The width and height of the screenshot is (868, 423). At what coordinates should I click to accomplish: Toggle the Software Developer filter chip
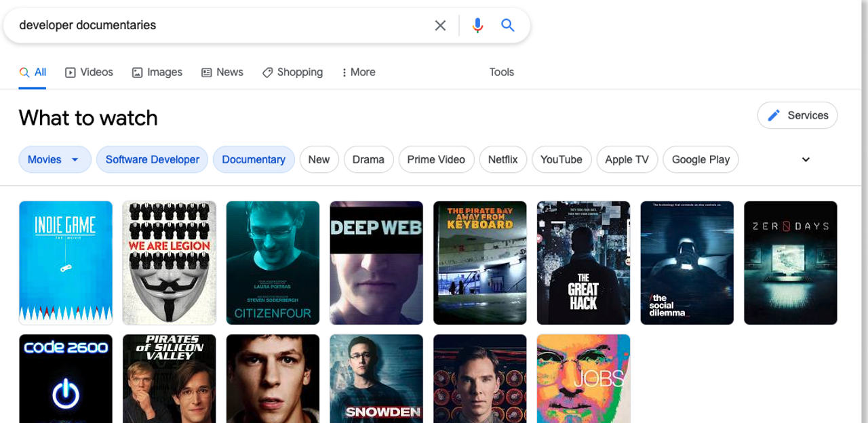152,159
